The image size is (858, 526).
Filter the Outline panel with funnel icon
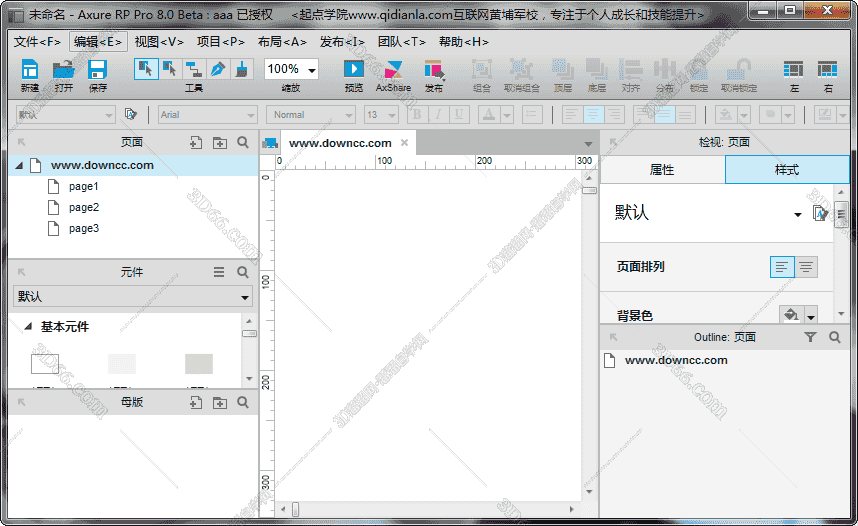click(811, 338)
